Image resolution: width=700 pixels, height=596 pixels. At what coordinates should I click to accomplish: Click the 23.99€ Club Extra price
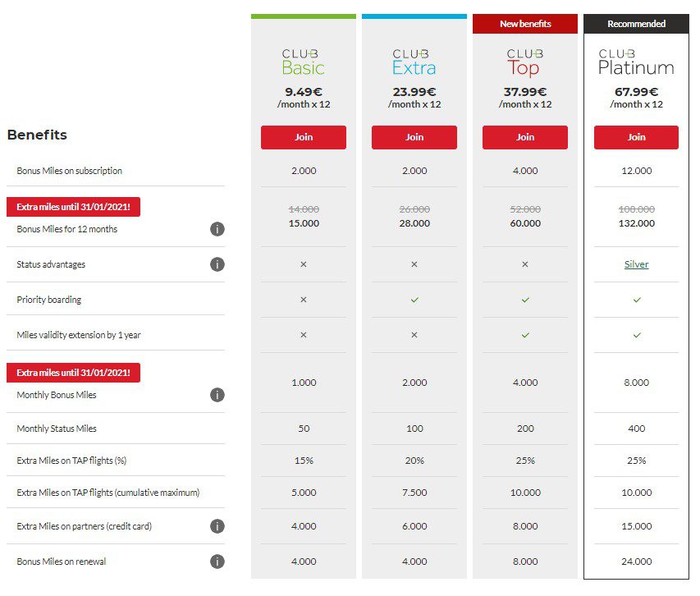coord(414,92)
